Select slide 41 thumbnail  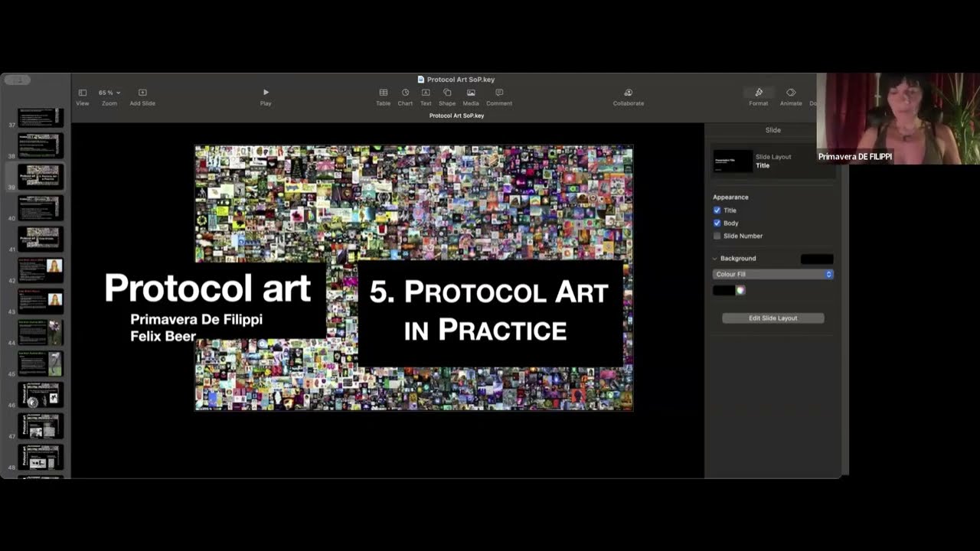tap(41, 239)
